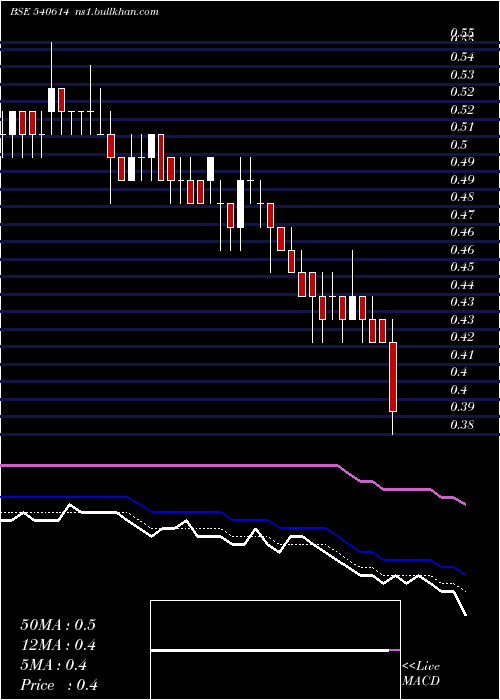This screenshot has height=700, width=500.
Task: Click the 0.39 price axis label
Action: (x=462, y=407)
